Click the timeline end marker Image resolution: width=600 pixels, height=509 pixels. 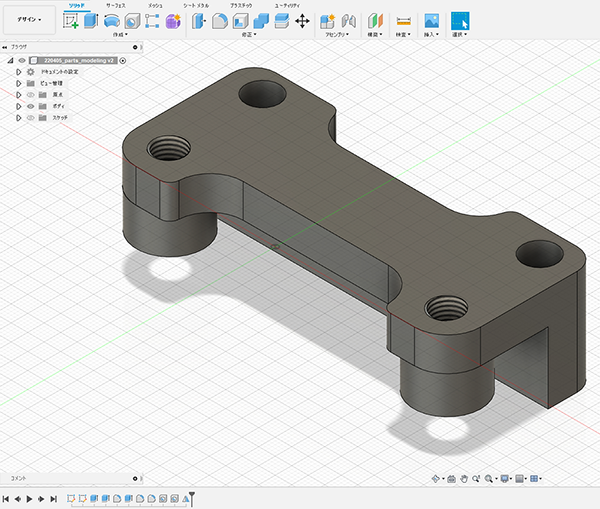click(x=192, y=497)
